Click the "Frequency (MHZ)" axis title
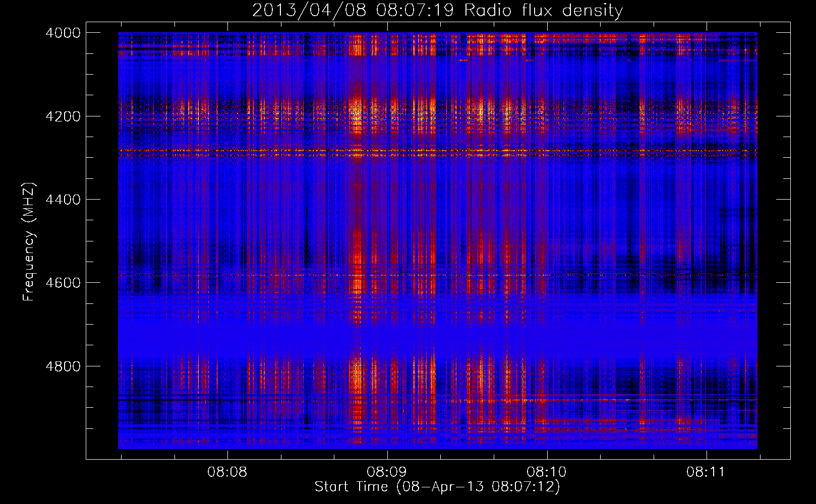 [x=29, y=241]
